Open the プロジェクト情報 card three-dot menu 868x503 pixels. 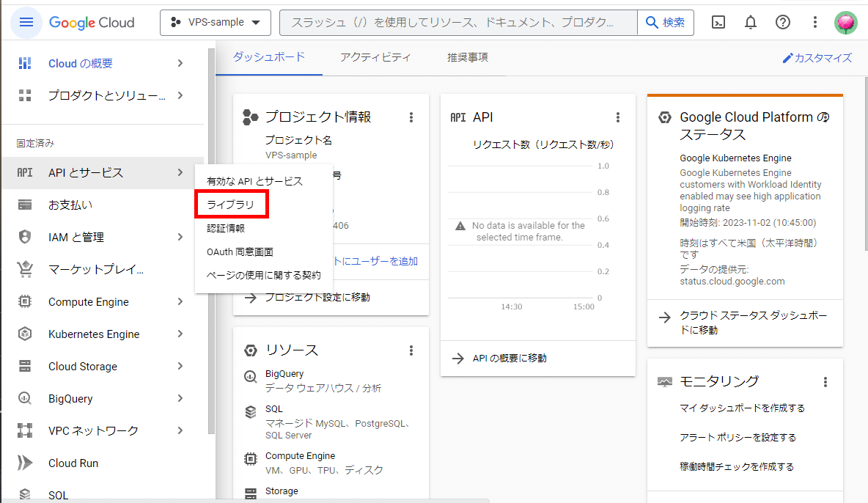(411, 117)
